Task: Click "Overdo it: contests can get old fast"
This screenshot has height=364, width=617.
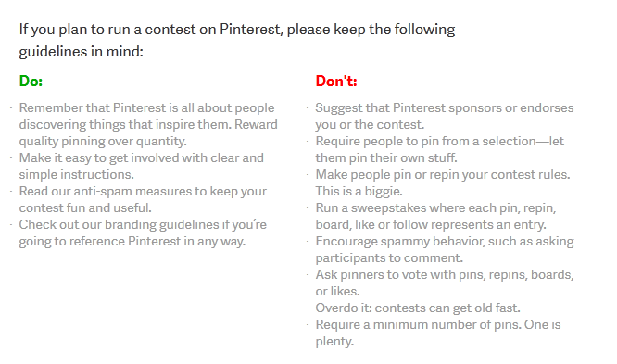Action: pos(418,308)
